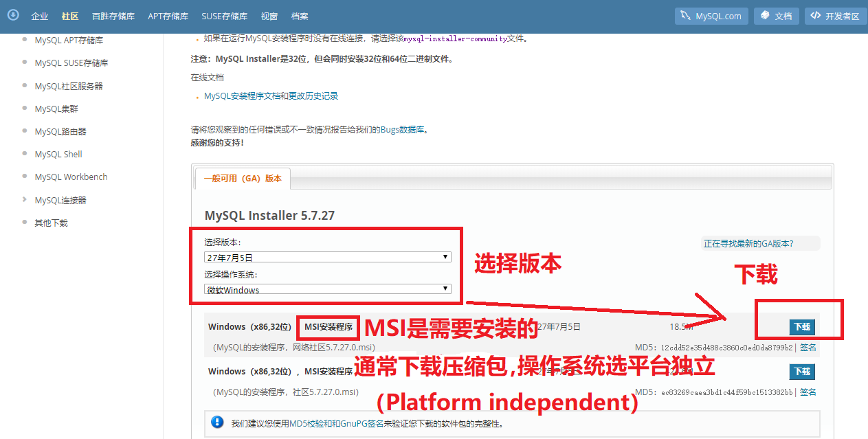Click the 正在寻找最新的GA版本? link
Viewport: 868px width, 439px height.
748,243
